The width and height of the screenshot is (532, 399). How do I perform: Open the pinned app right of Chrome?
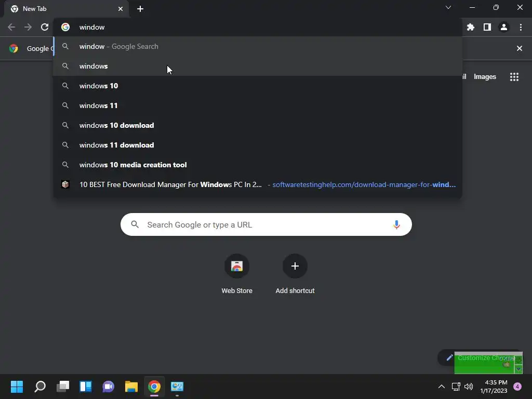point(177,387)
